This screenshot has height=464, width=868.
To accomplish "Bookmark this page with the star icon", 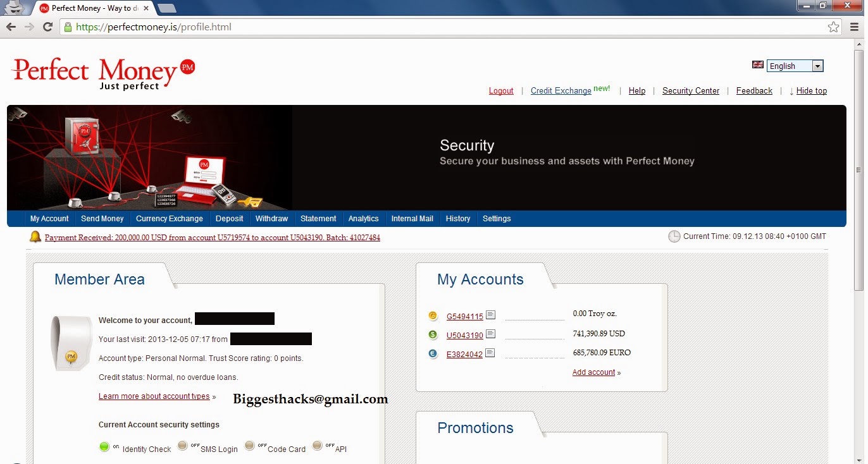I will [x=834, y=27].
